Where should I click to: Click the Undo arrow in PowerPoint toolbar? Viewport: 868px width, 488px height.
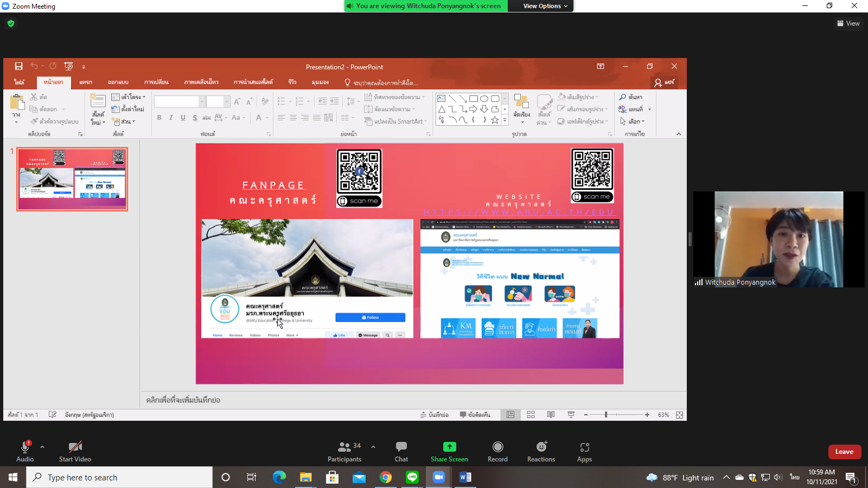pyautogui.click(x=34, y=66)
